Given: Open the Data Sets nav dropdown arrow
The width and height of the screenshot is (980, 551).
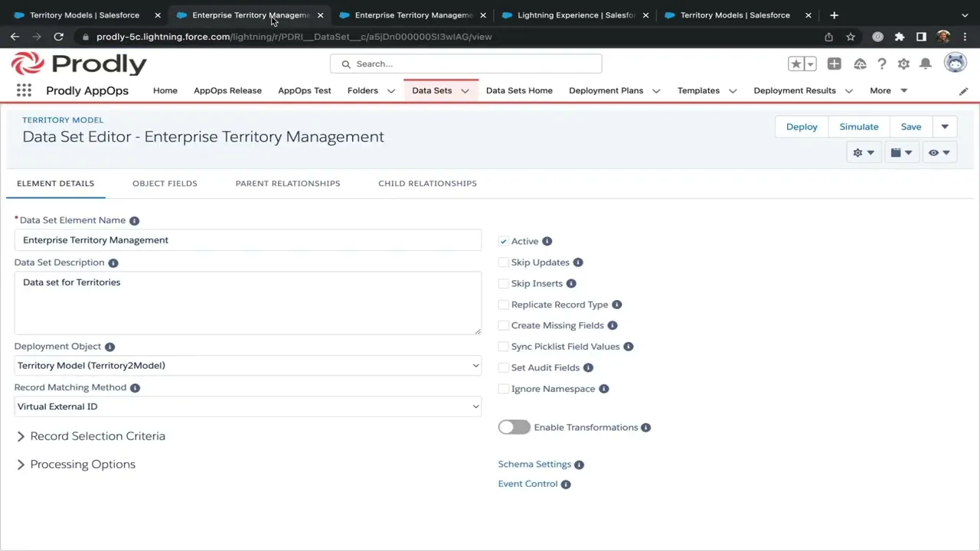Looking at the screenshot, I should 465,91.
